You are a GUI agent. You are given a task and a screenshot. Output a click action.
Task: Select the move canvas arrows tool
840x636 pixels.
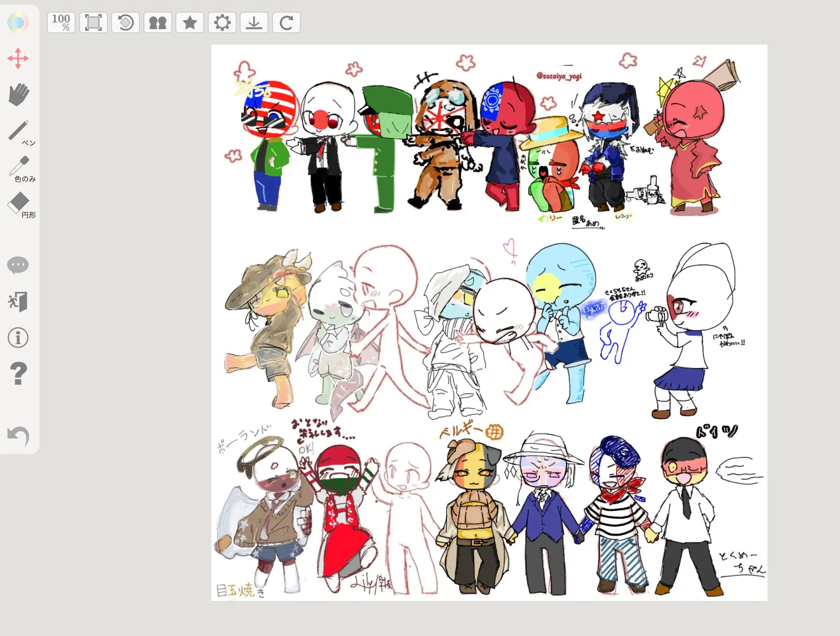click(18, 58)
